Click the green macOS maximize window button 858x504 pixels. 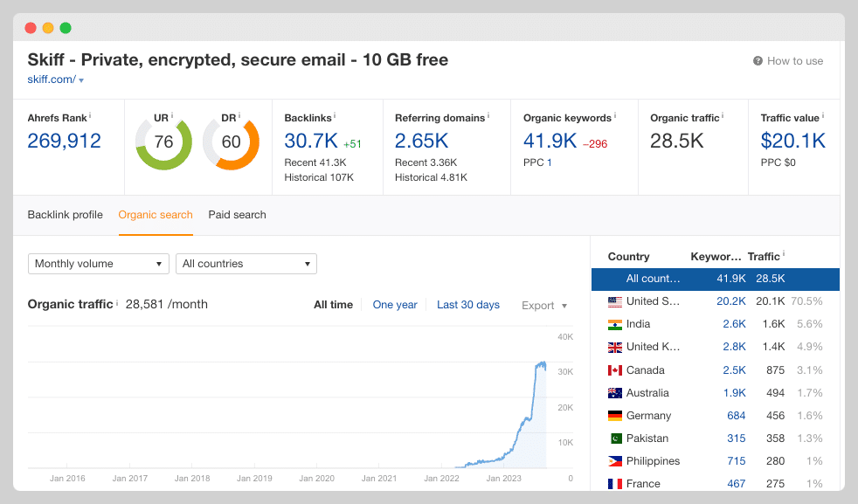(66, 28)
